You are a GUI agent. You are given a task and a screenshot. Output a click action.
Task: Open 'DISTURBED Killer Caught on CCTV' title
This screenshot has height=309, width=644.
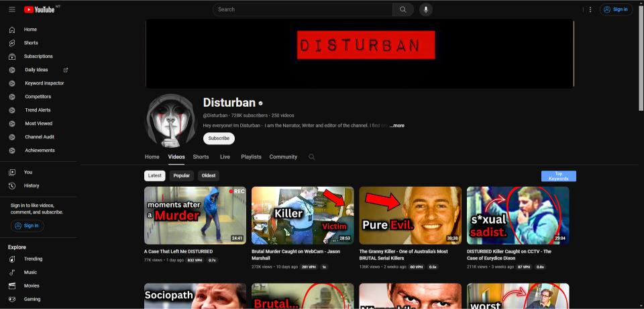[x=509, y=255]
